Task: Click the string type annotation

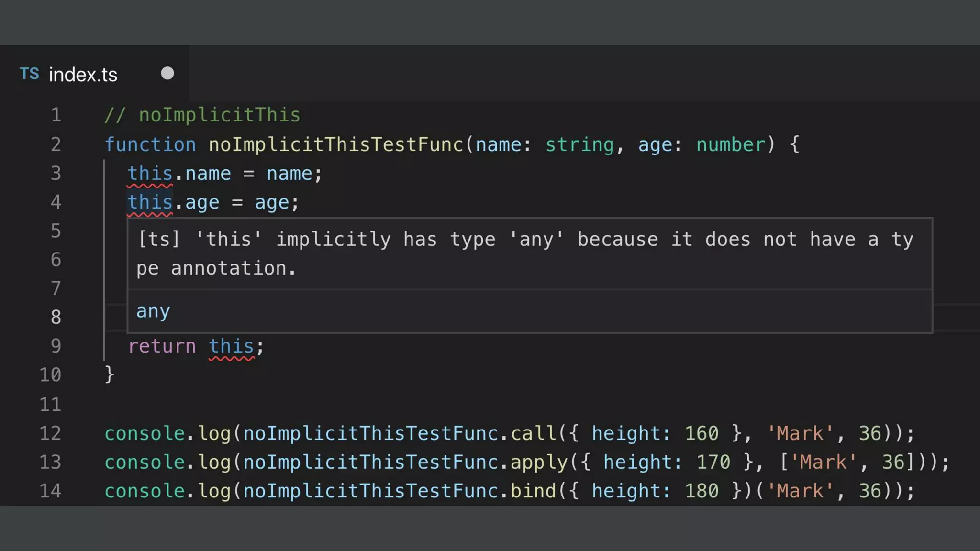Action: tap(579, 144)
